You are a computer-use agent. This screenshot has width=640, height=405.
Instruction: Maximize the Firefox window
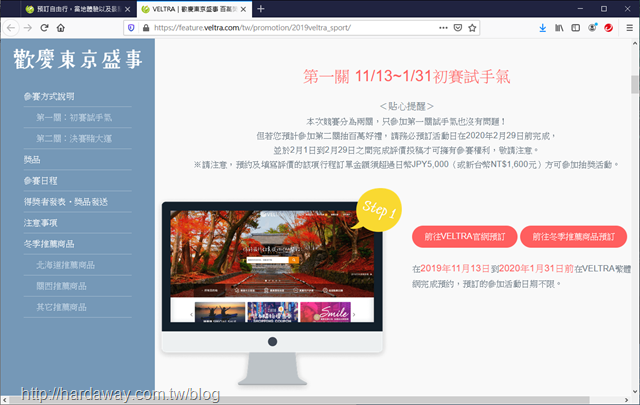point(604,9)
